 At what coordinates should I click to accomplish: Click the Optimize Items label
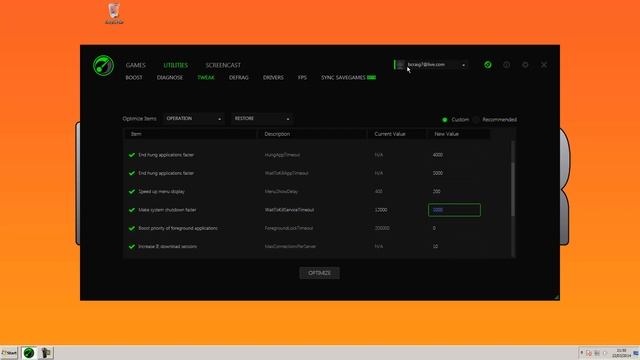tap(140, 119)
